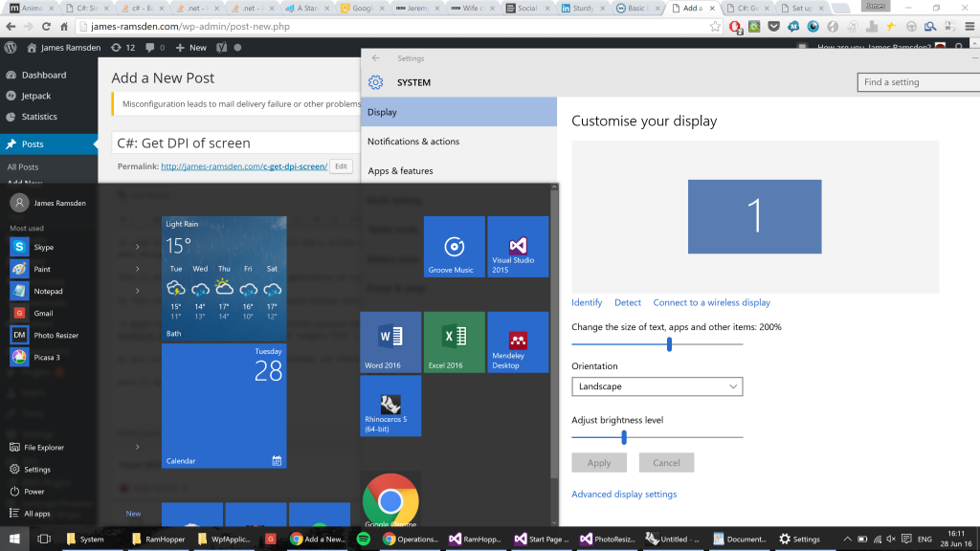Click the WordPress logo in the admin bar
Viewport: 980px width, 551px height.
click(10, 48)
